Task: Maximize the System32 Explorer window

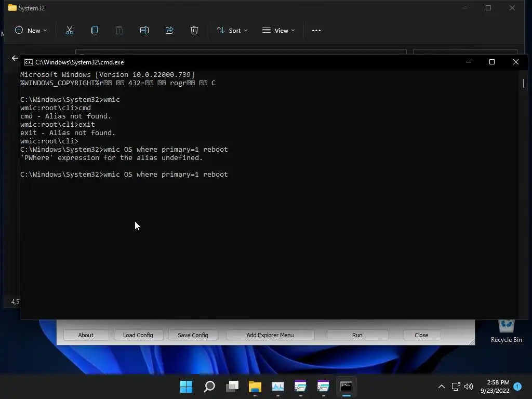Action: 488,8
